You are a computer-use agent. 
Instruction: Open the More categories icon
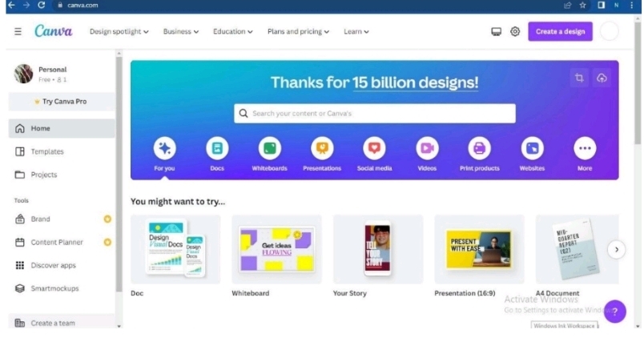pyautogui.click(x=585, y=148)
